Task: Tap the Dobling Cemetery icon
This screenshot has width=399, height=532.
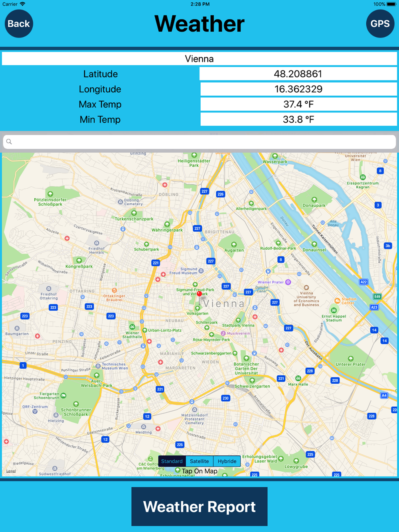Action: click(x=120, y=202)
